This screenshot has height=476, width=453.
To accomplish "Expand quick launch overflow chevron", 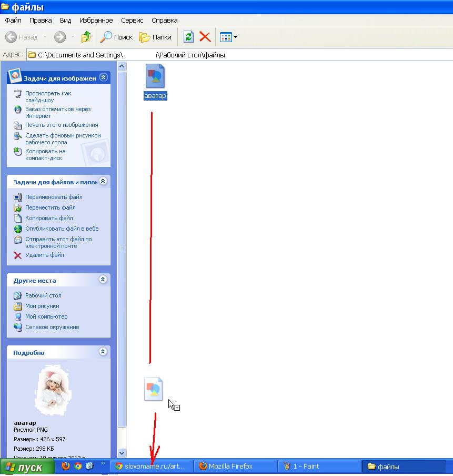I will click(103, 463).
